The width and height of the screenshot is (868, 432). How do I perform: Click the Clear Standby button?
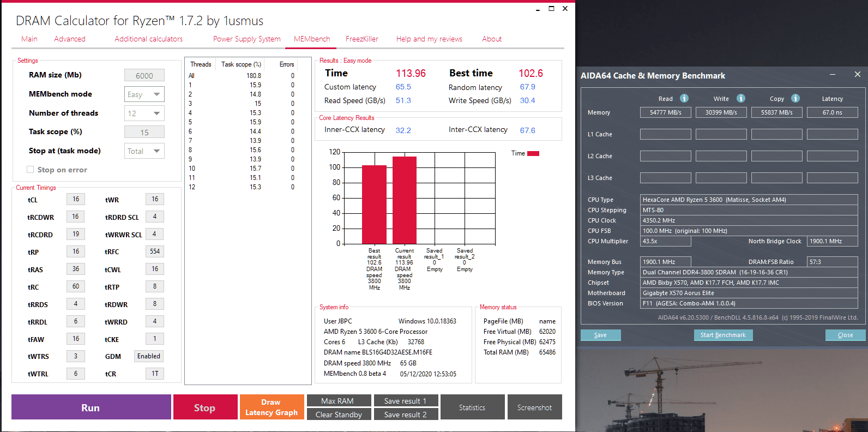point(339,415)
